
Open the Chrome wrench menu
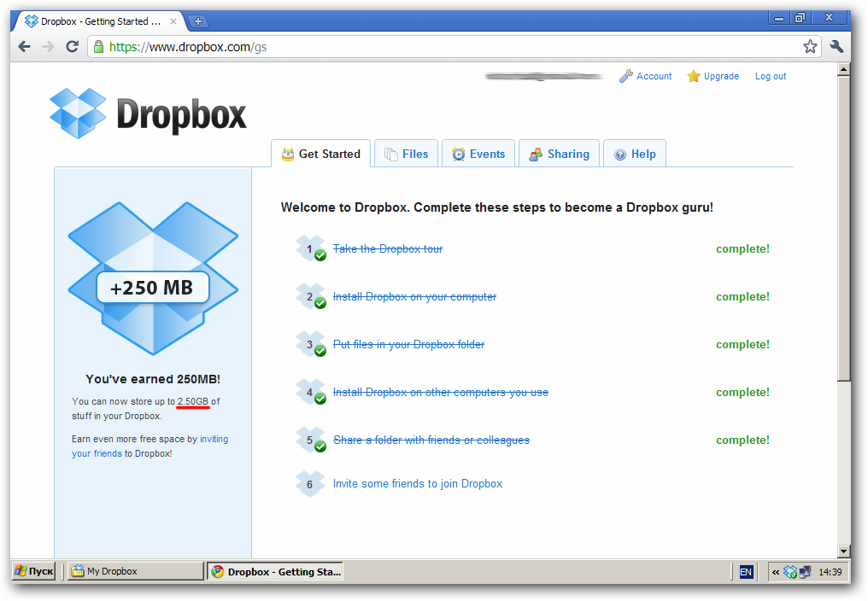click(x=836, y=46)
